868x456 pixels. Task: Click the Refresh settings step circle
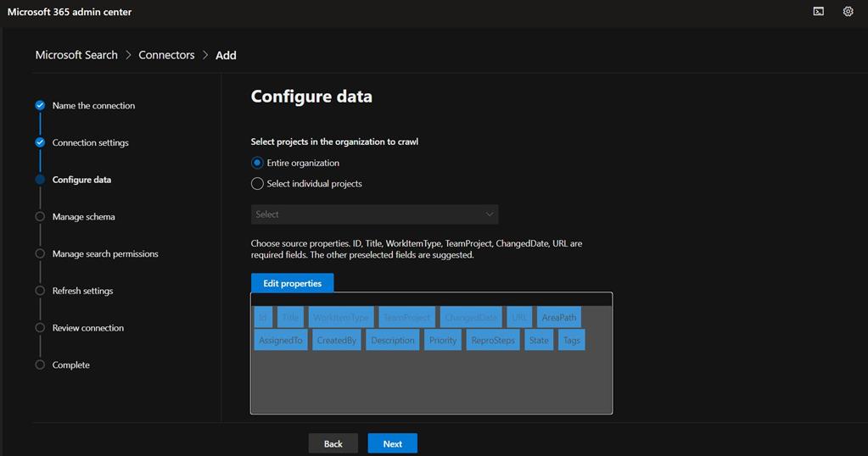click(40, 291)
